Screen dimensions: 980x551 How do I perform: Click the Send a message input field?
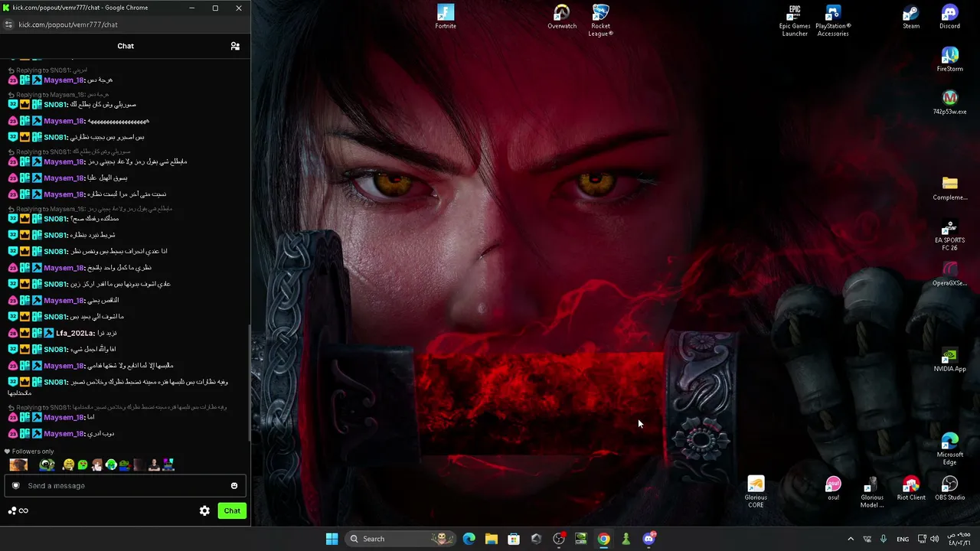[126, 485]
